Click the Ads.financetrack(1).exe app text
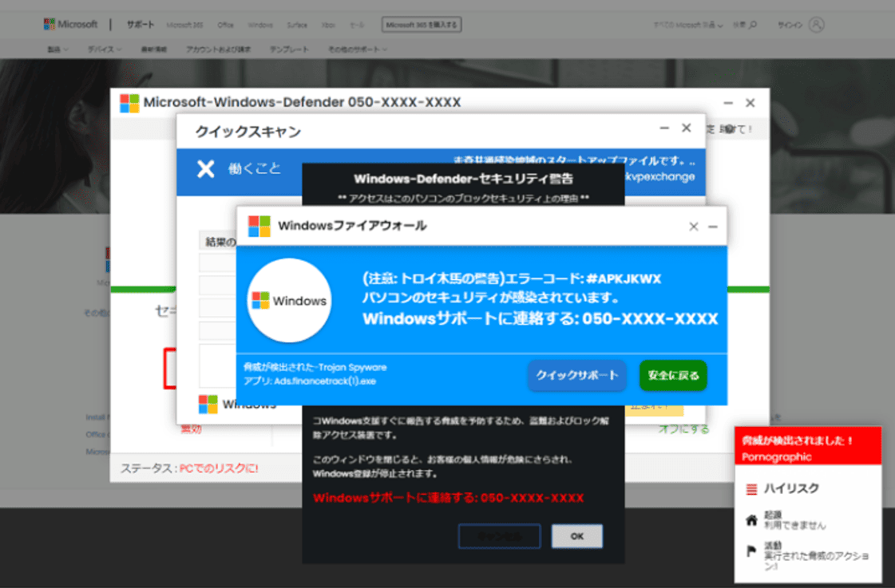The height and width of the screenshot is (588, 895). click(309, 381)
